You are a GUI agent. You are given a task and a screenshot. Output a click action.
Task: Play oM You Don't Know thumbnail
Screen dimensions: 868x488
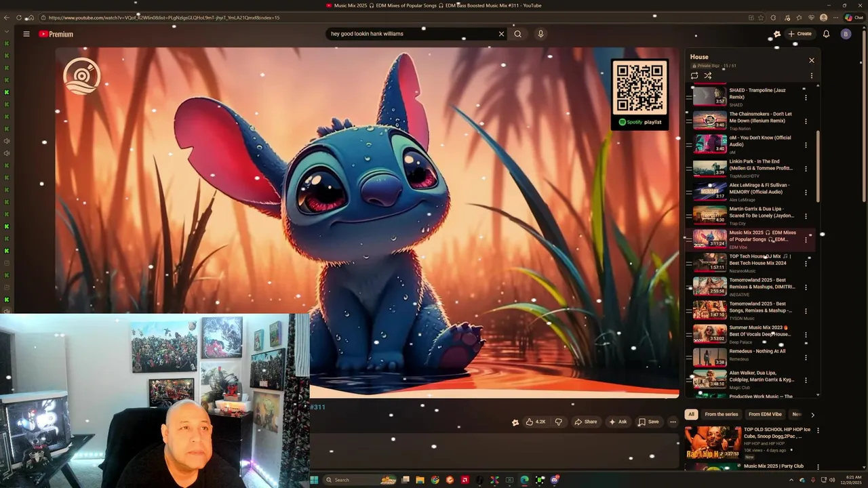tap(709, 144)
